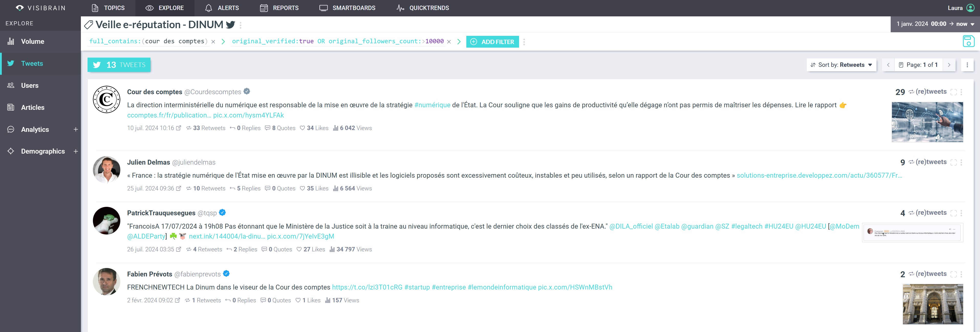Remove the cour des comptes filter
The height and width of the screenshot is (332, 980).
pos(213,42)
